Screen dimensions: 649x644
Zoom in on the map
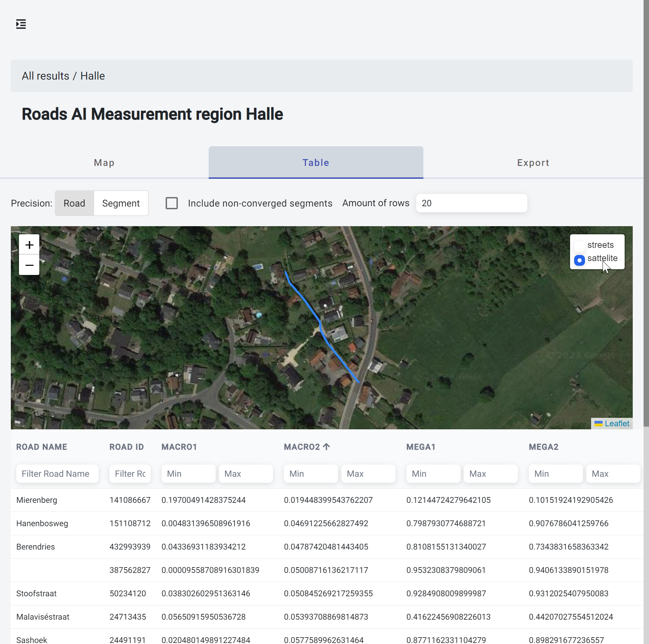click(x=29, y=245)
